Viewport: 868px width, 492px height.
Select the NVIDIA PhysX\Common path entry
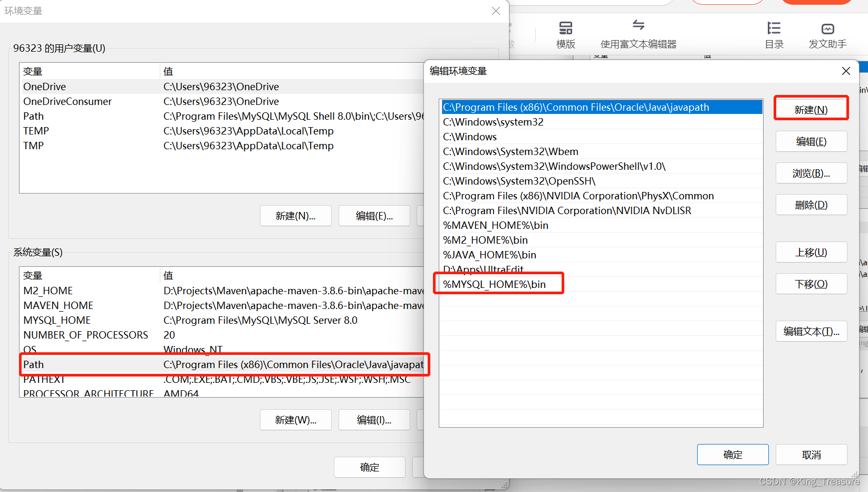coord(601,196)
